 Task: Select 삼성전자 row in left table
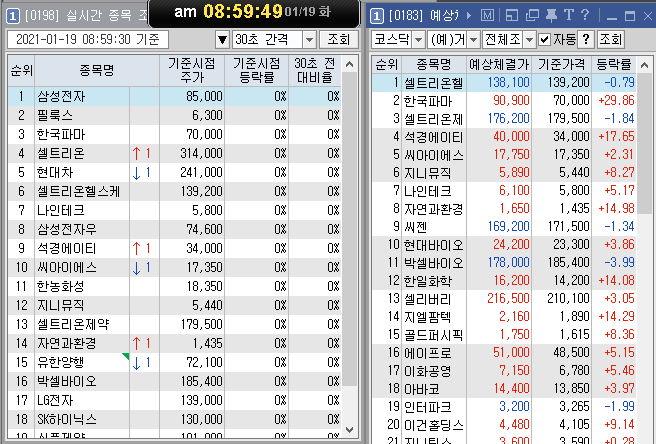pyautogui.click(x=174, y=97)
